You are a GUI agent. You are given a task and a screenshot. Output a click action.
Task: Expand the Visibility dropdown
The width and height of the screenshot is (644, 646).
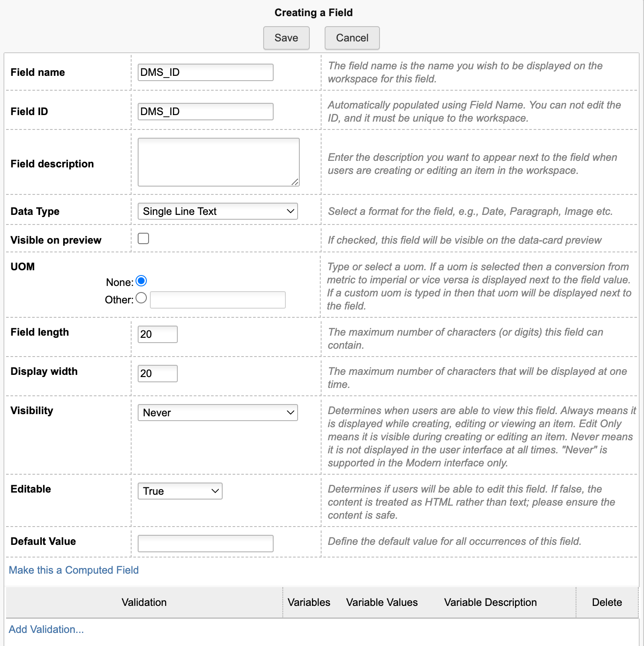(217, 413)
